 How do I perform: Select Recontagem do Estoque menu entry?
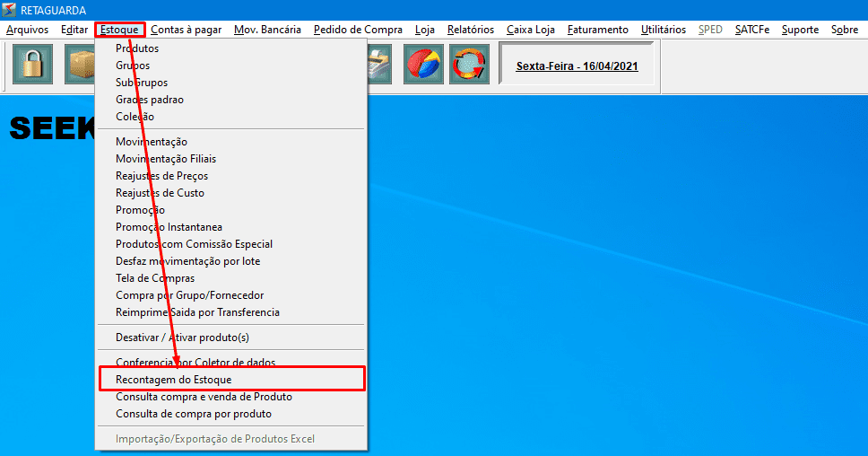174,380
